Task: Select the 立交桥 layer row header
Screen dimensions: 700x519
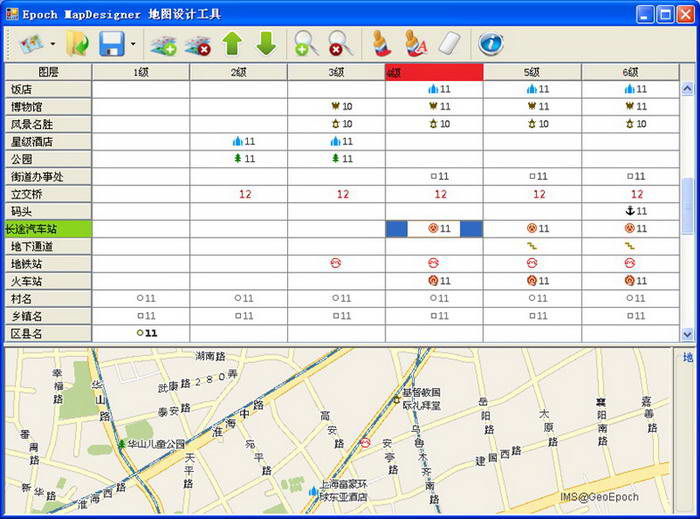Action: coord(48,194)
